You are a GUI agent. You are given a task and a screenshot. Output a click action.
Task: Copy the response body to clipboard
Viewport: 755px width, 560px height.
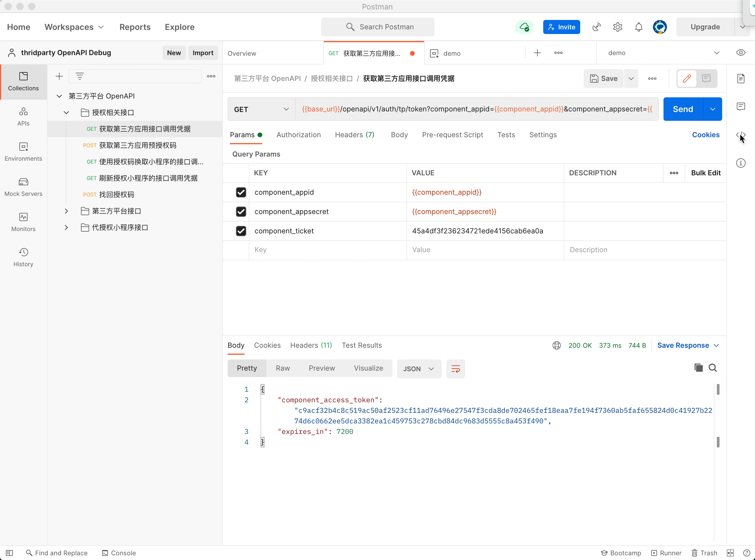pos(698,368)
